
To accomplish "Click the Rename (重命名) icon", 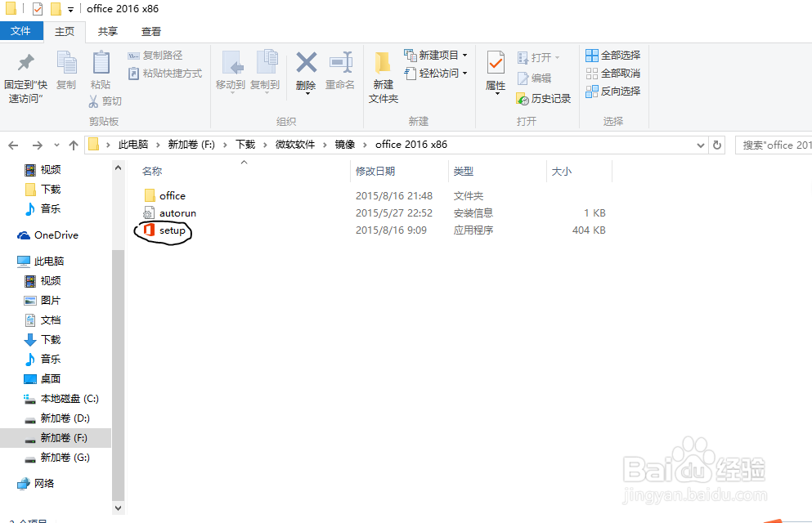I will coord(341,63).
